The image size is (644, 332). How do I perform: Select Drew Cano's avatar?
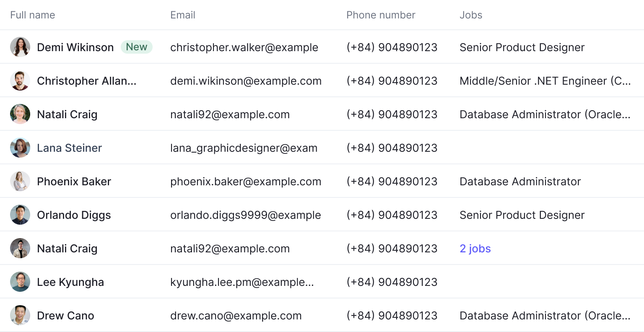pos(20,315)
